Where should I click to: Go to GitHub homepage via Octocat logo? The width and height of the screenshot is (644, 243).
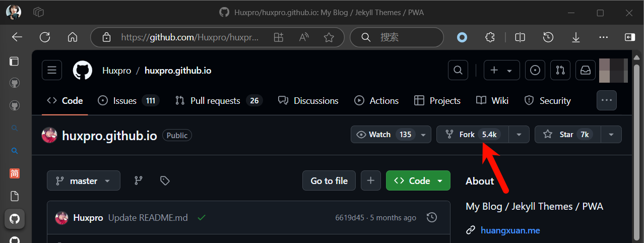point(83,71)
